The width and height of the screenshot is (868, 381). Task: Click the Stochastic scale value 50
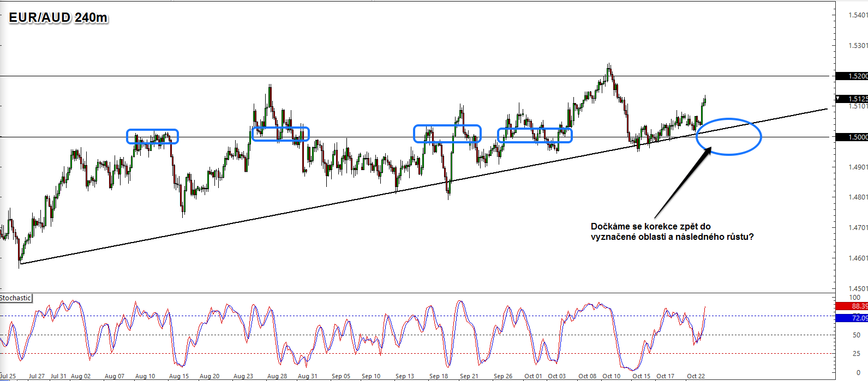click(857, 335)
